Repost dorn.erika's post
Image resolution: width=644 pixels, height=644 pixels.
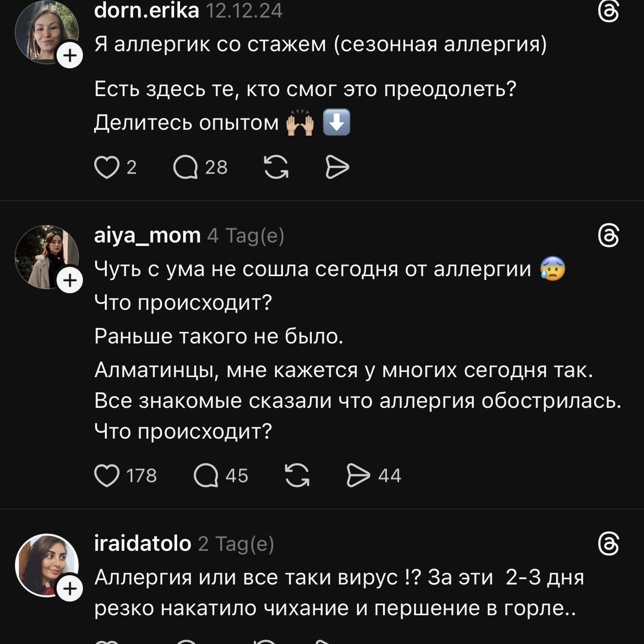click(276, 167)
